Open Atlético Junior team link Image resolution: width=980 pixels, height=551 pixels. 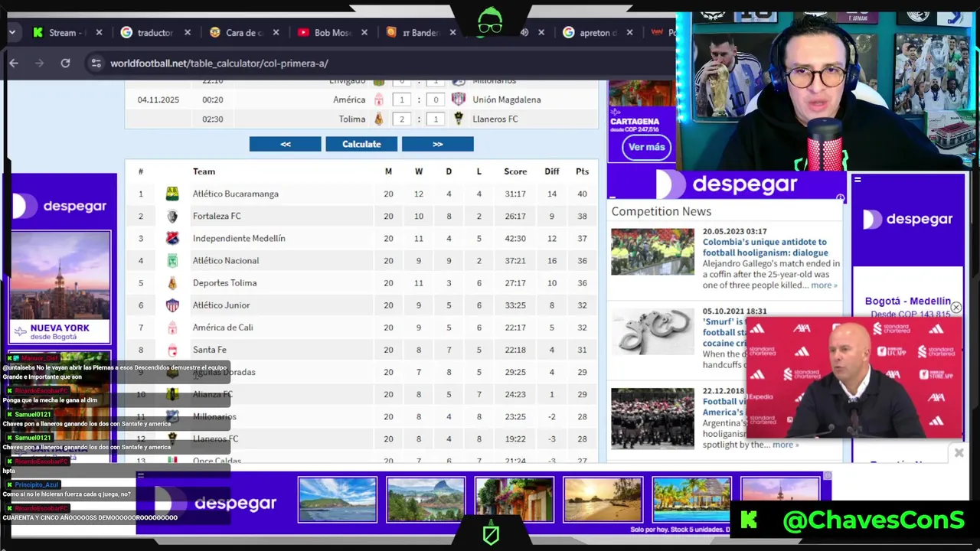[x=221, y=305]
